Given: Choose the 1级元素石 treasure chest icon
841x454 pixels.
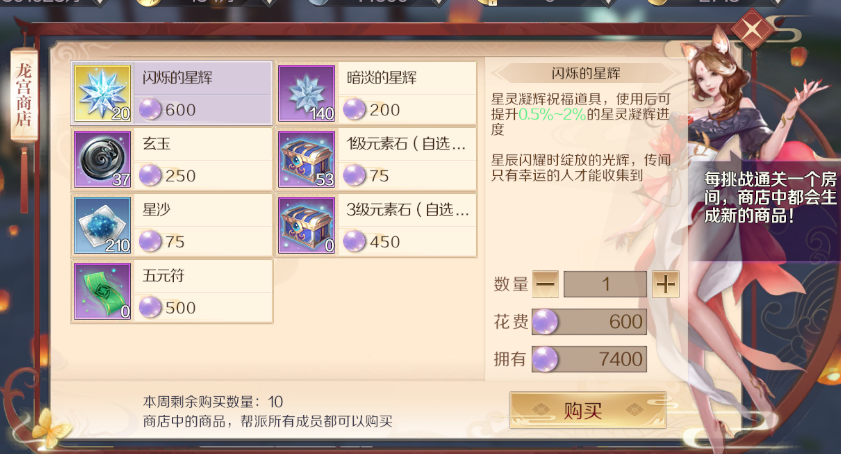Looking at the screenshot, I should click(307, 159).
